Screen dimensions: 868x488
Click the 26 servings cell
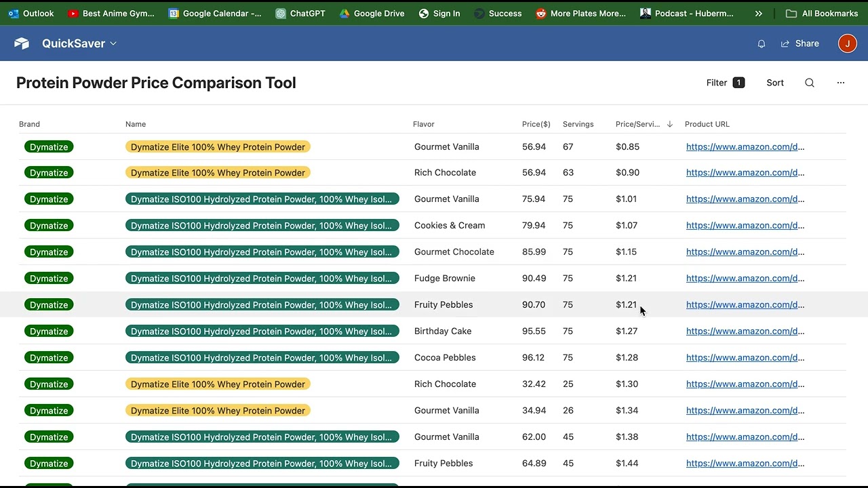[568, 411]
